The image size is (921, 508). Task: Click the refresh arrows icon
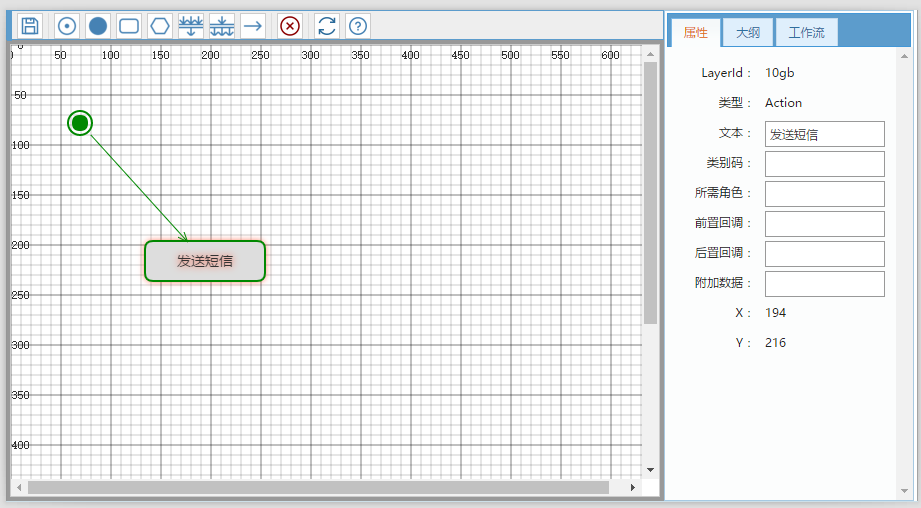(327, 26)
